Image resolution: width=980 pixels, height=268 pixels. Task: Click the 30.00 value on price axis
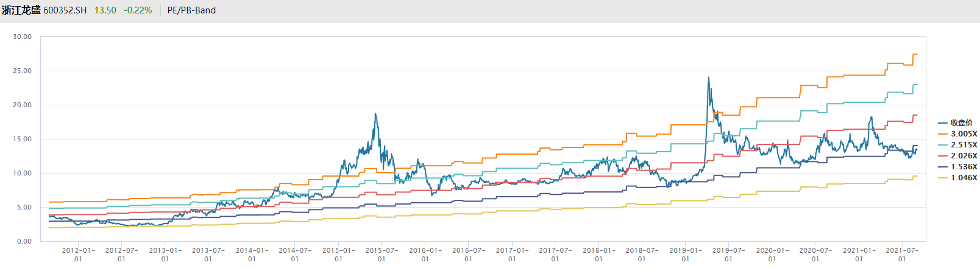pos(23,37)
